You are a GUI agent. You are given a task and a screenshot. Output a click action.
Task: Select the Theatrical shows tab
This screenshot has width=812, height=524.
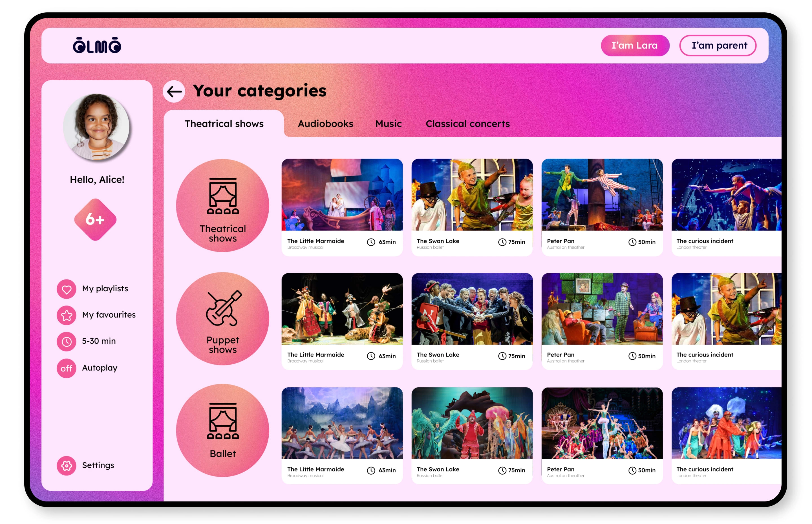coord(224,124)
